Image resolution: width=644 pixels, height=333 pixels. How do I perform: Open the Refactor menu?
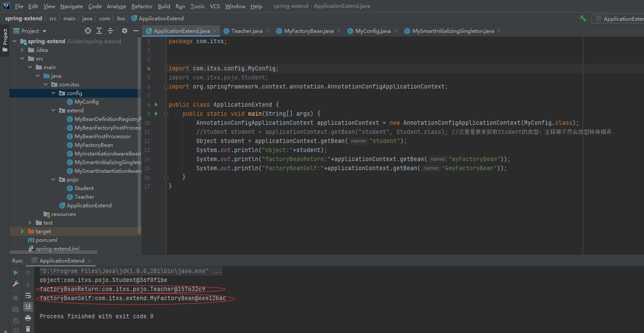[x=142, y=6]
